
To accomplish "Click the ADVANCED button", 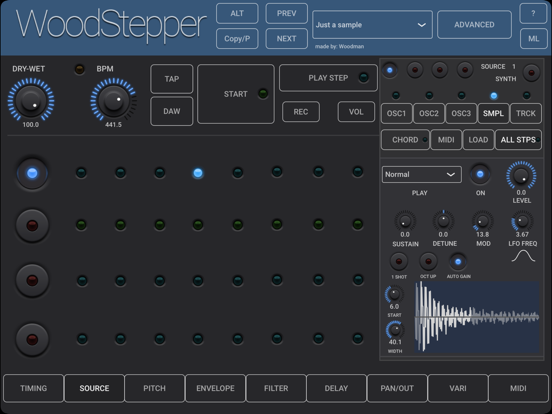I will coord(474,25).
